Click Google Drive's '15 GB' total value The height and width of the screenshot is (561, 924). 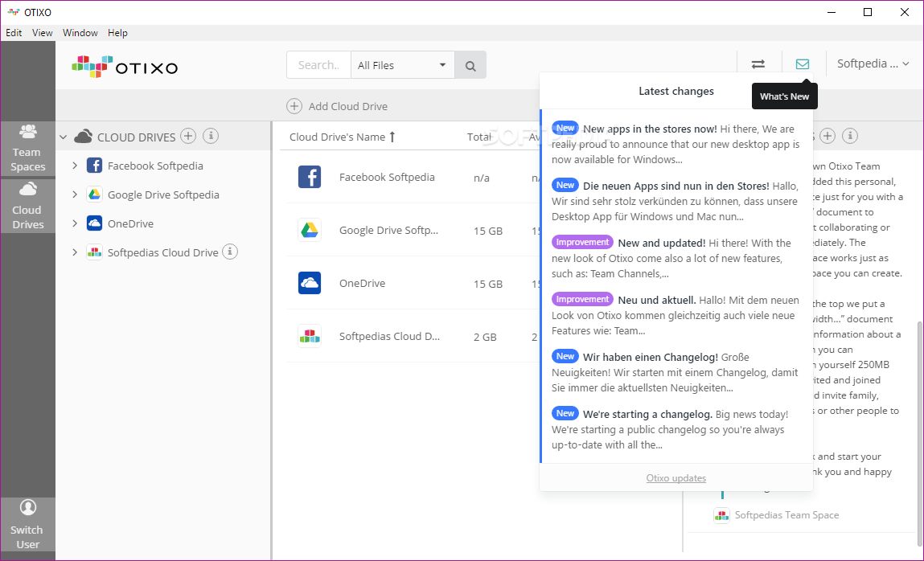coord(488,231)
